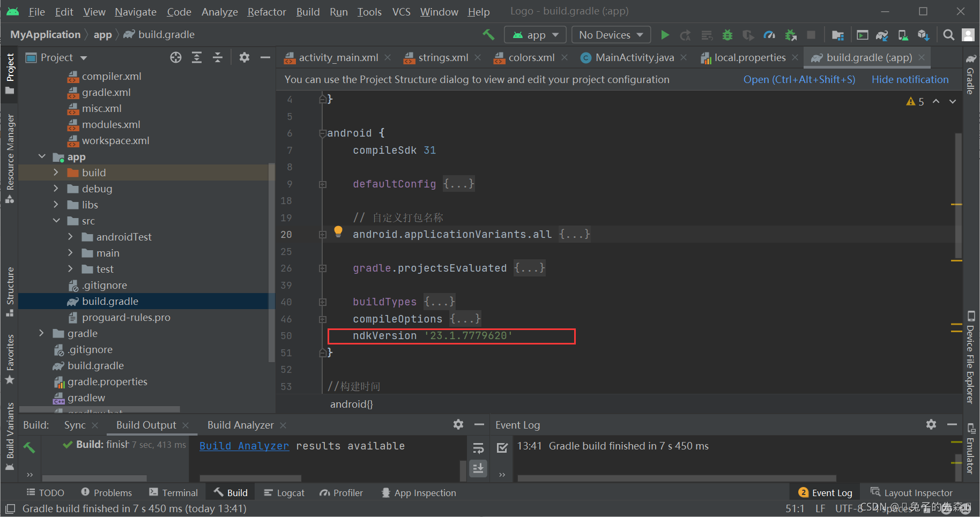980x517 pixels.
Task: Open the Resource Manager side tab
Action: [10, 159]
